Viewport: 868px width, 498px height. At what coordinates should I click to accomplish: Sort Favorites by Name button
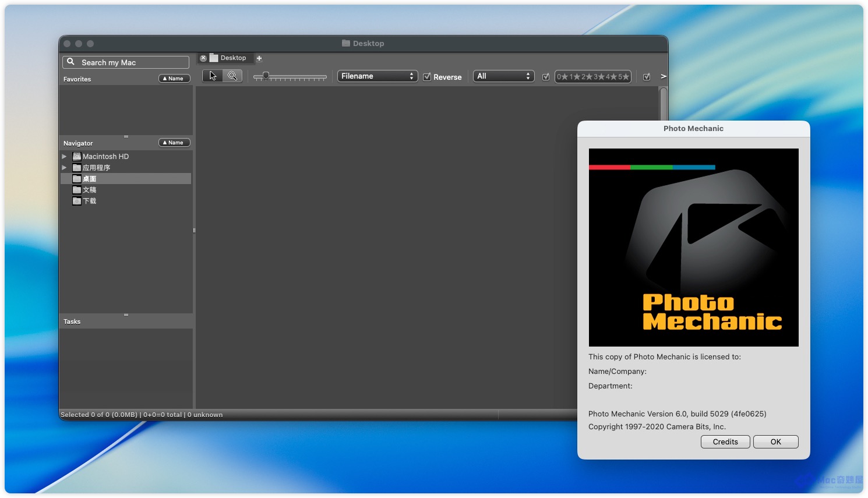click(174, 79)
